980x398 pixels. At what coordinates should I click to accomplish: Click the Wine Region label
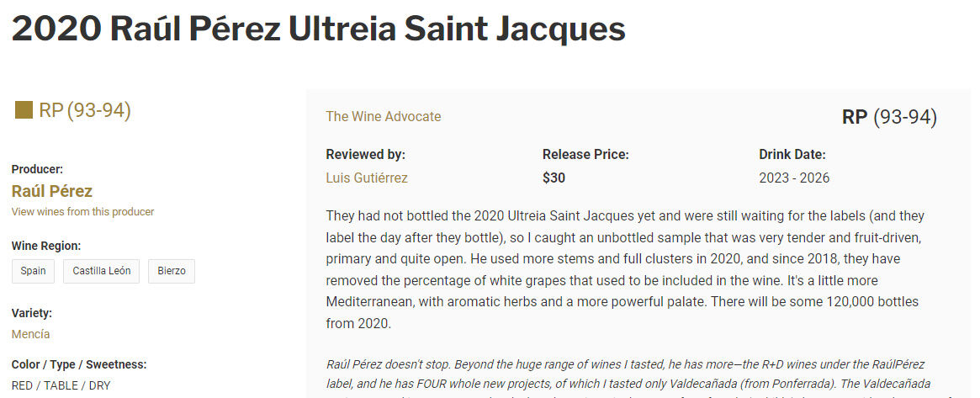point(46,246)
